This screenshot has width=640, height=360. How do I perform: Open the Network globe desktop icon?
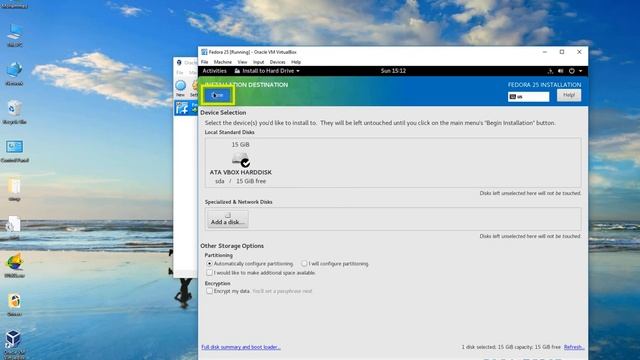tap(14, 74)
